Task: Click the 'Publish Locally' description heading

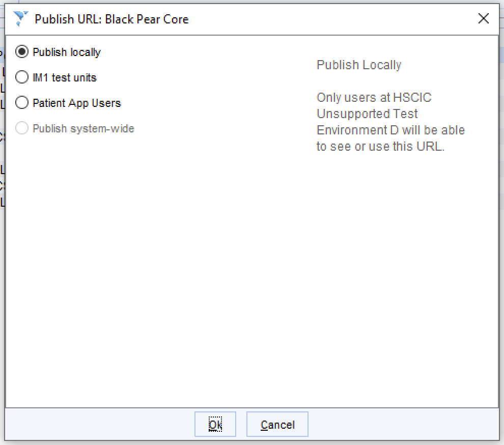Action: click(359, 65)
